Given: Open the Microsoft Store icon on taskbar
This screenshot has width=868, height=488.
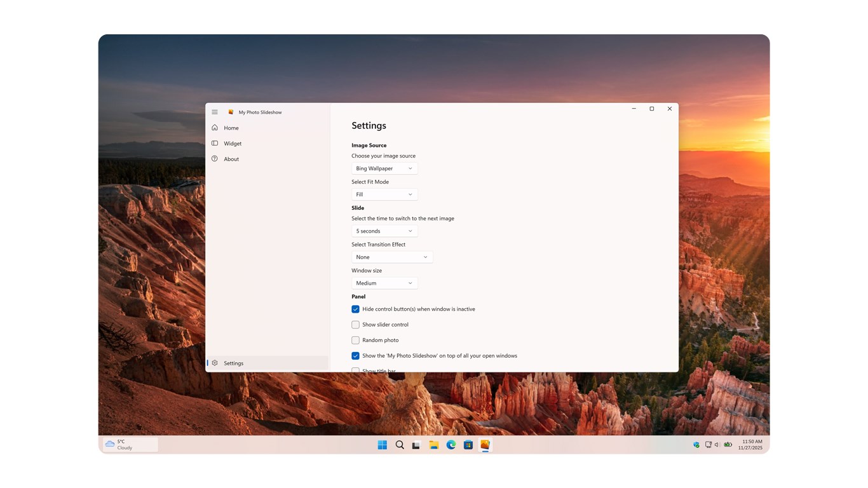Looking at the screenshot, I should (x=468, y=445).
